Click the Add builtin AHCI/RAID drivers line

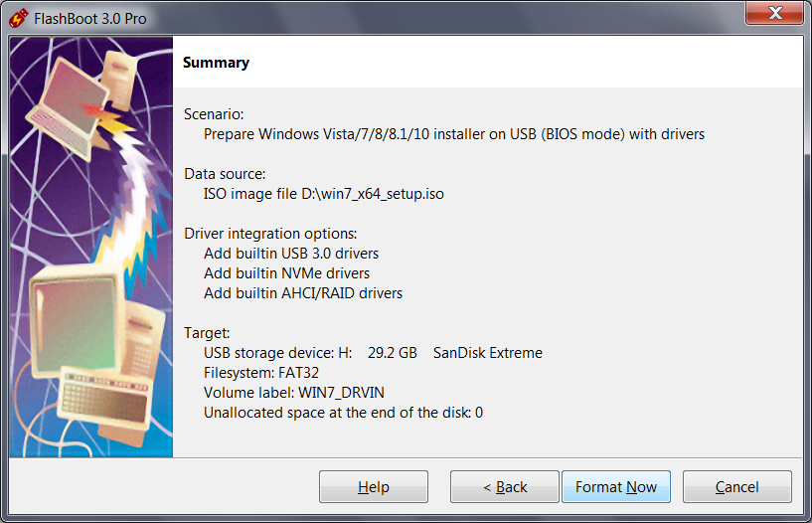pyautogui.click(x=303, y=293)
